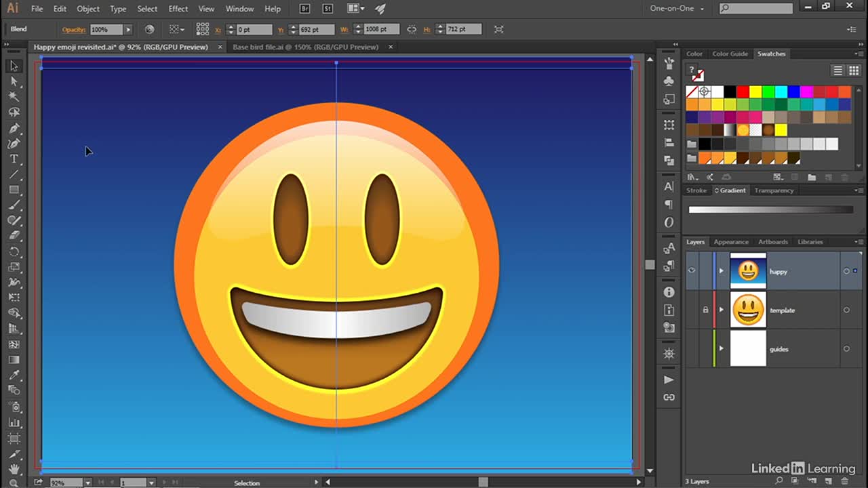Select the Direct Selection tool
The height and width of the screenshot is (488, 868).
pyautogui.click(x=14, y=81)
